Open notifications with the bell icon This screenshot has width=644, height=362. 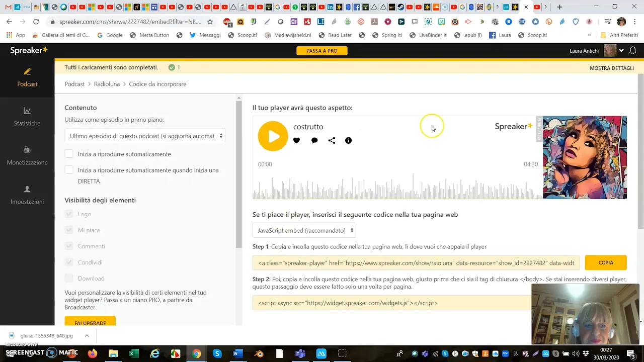coord(633,51)
